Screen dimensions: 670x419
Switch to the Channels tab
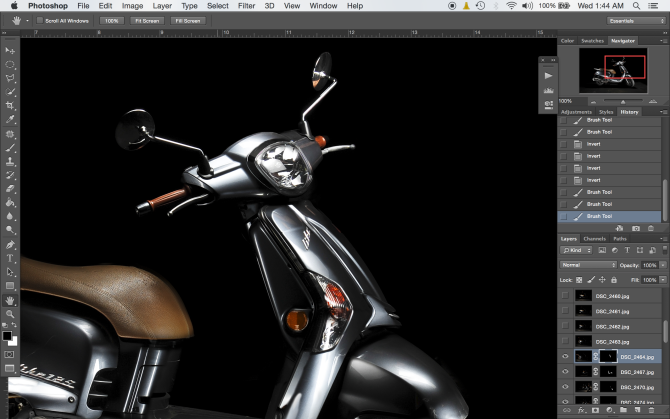[x=594, y=239]
